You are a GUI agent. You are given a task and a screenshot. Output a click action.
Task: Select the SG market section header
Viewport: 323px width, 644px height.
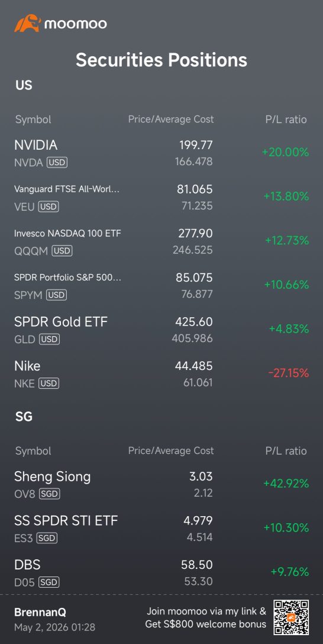tap(24, 417)
